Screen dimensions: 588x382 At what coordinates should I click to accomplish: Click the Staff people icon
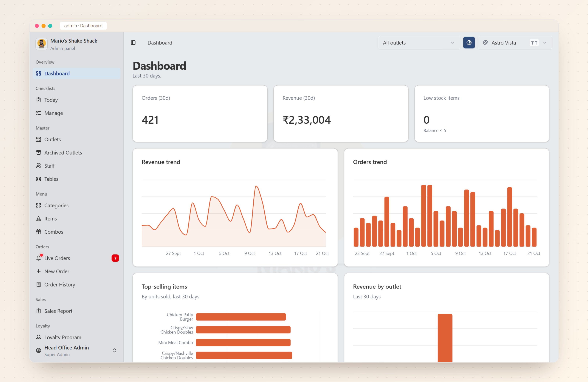click(x=39, y=166)
